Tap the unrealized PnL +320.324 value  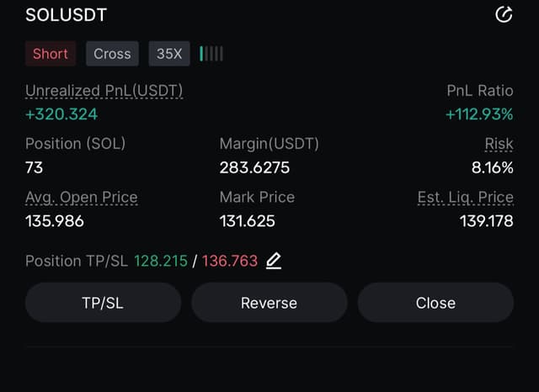(x=61, y=114)
